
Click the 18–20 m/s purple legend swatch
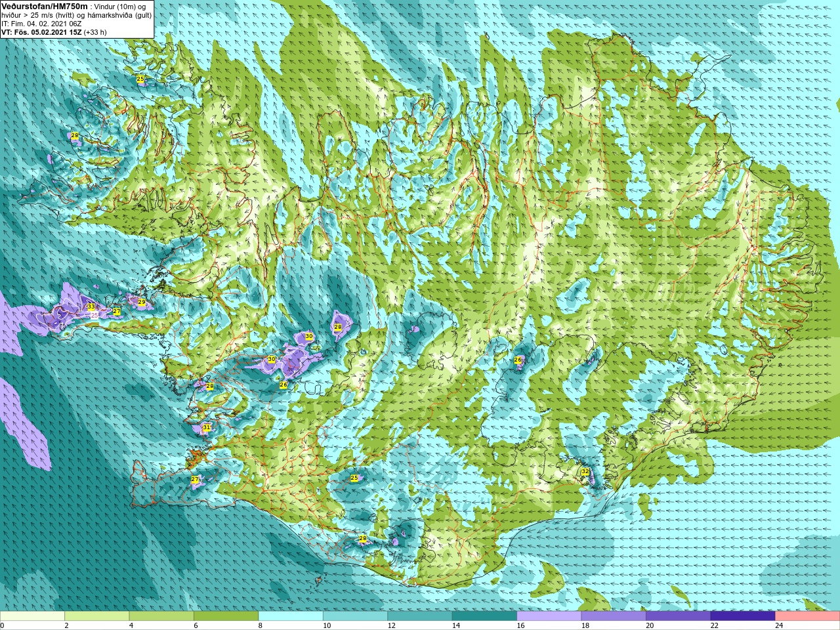pos(614,616)
